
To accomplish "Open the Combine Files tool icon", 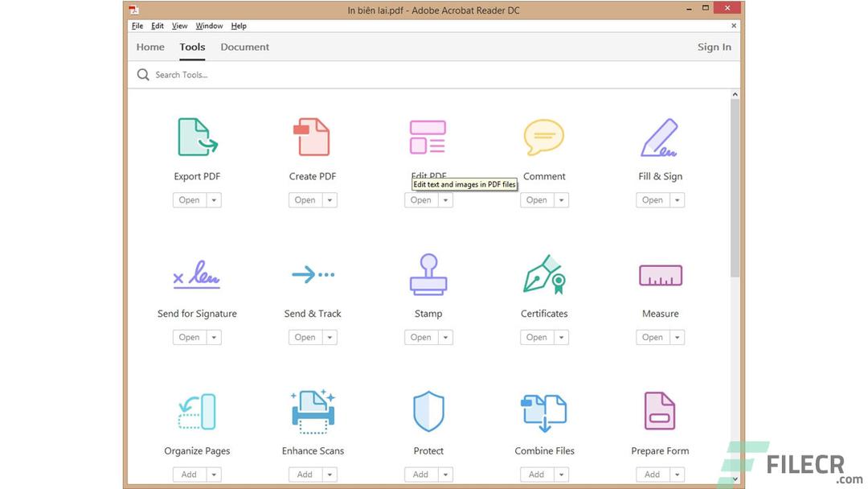I will (x=544, y=411).
